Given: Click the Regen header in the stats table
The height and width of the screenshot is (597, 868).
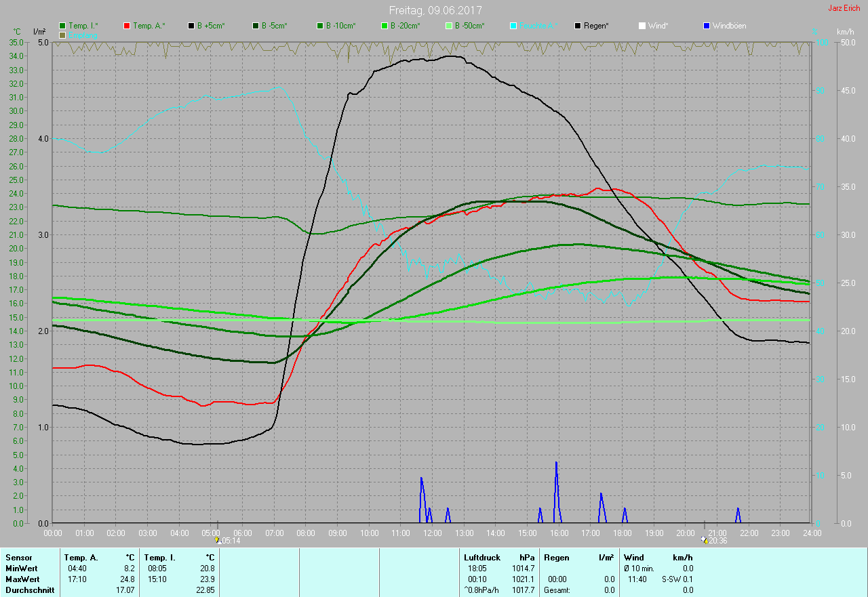Looking at the screenshot, I should [x=555, y=557].
